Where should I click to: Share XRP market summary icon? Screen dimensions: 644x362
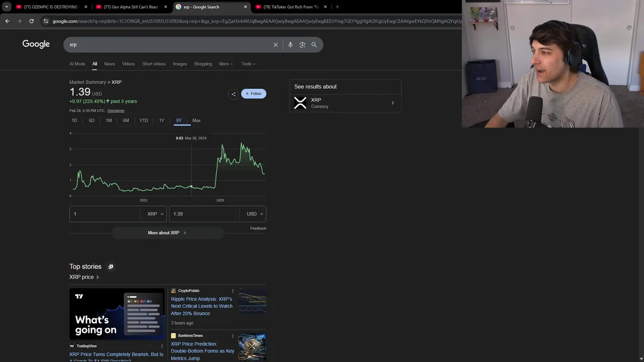click(x=233, y=94)
